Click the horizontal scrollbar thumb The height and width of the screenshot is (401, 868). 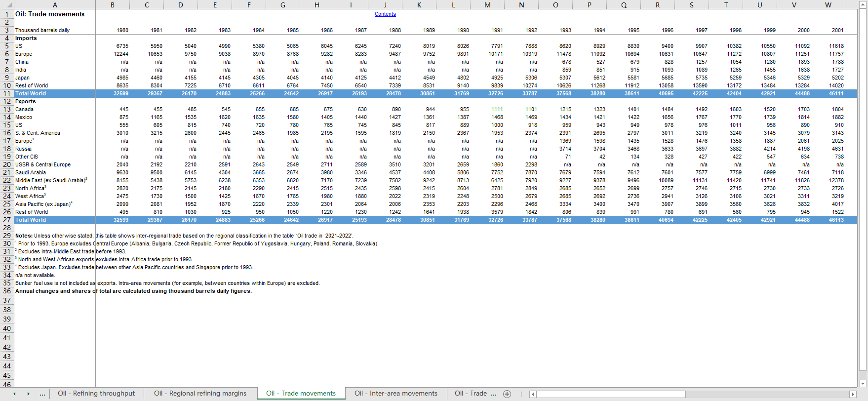tap(611, 394)
